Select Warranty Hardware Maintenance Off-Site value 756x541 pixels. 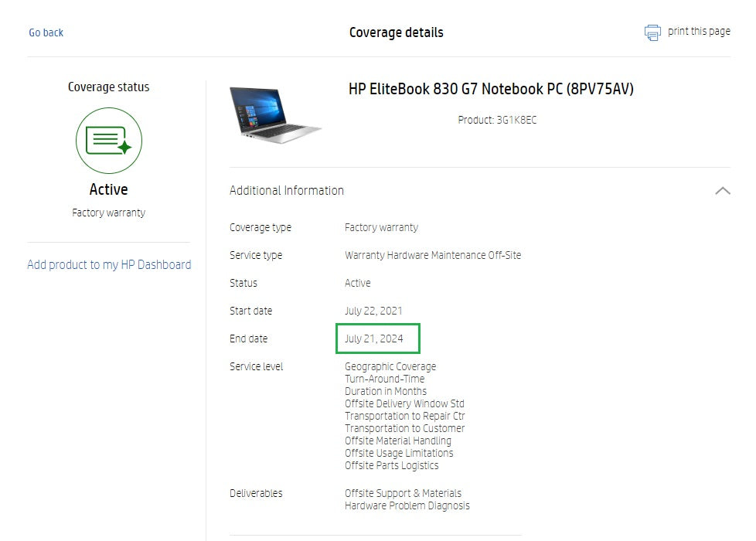(433, 255)
